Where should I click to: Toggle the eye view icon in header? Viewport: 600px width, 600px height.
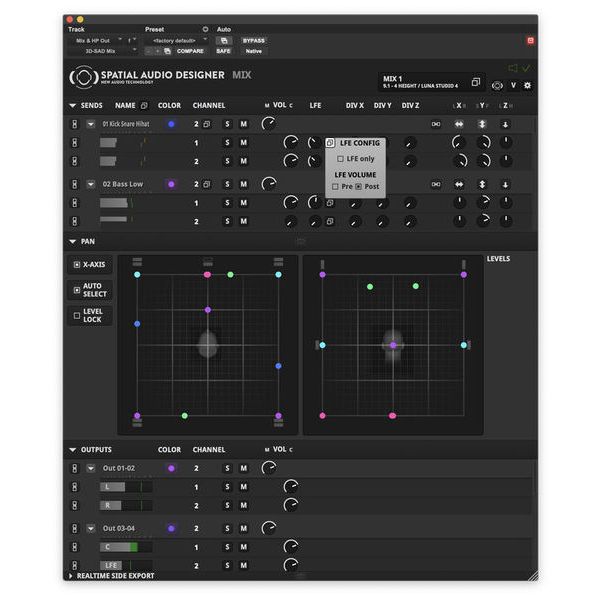coord(497,86)
